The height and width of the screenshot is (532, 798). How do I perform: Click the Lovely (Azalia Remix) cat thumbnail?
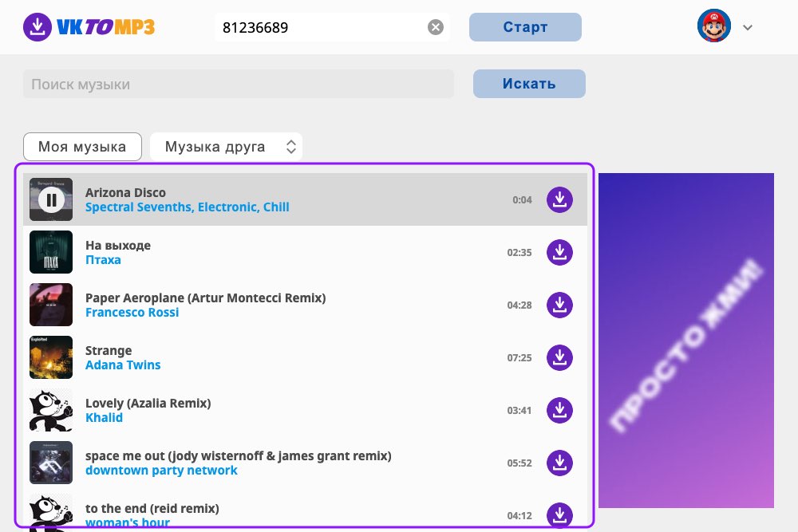(x=51, y=410)
